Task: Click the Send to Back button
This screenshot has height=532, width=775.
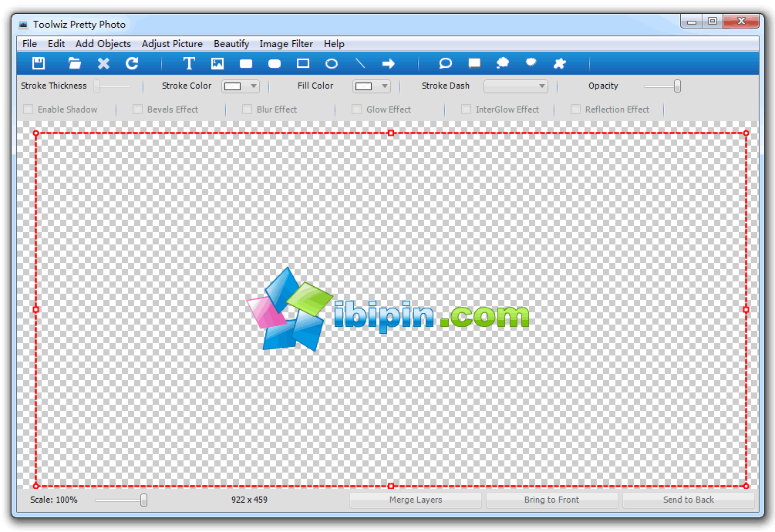Action: pos(689,500)
